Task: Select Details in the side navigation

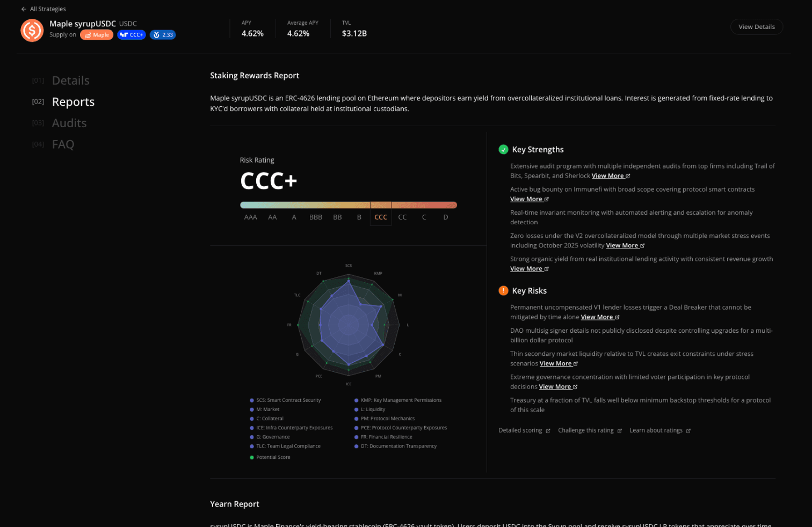Action: click(x=71, y=80)
